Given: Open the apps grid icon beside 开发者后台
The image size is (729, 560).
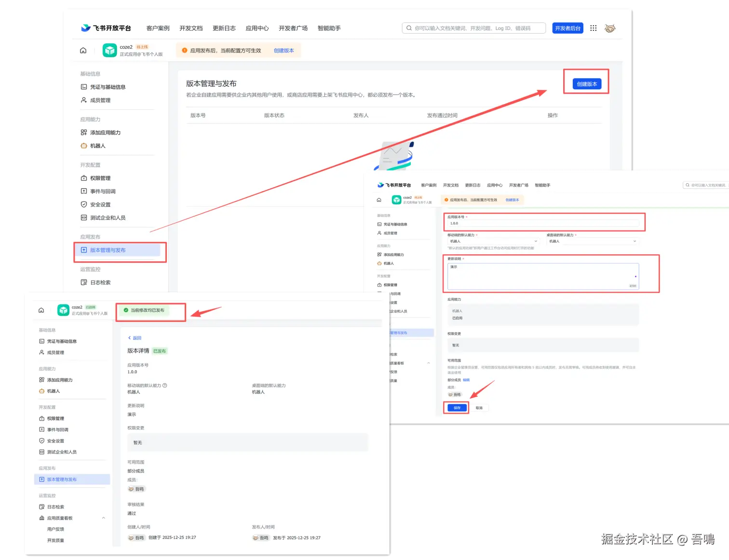Looking at the screenshot, I should click(594, 28).
